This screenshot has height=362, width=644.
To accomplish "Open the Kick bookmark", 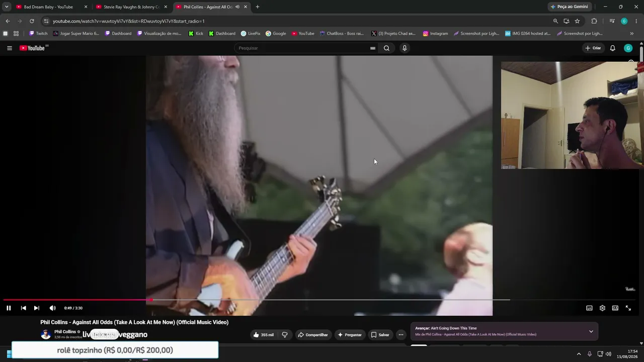I will tap(196, 34).
